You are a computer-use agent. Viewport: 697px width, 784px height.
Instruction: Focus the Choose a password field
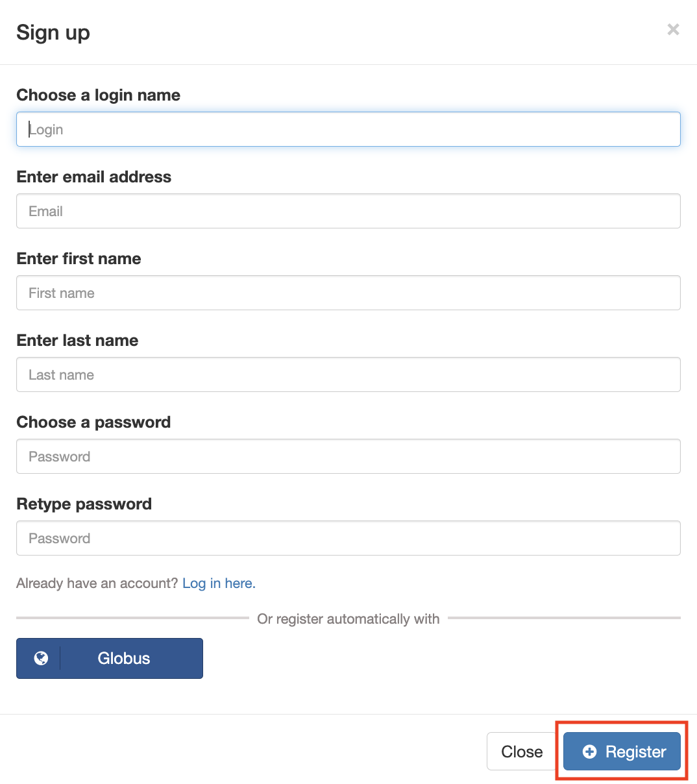tap(348, 456)
